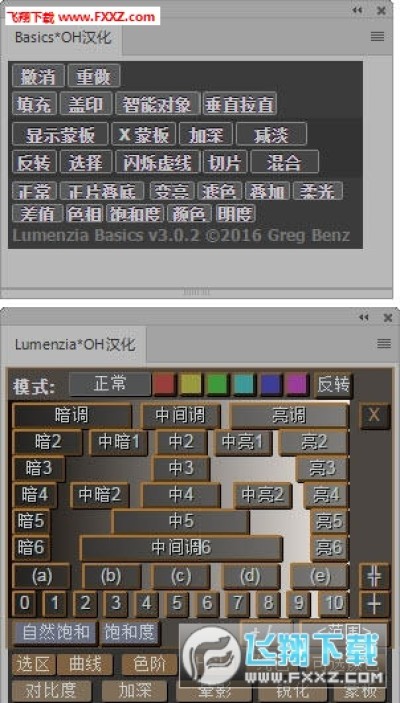This screenshot has width=400, height=703.
Task: Collapse the Lumenzia panel with double-arrow icon
Action: click(x=363, y=317)
